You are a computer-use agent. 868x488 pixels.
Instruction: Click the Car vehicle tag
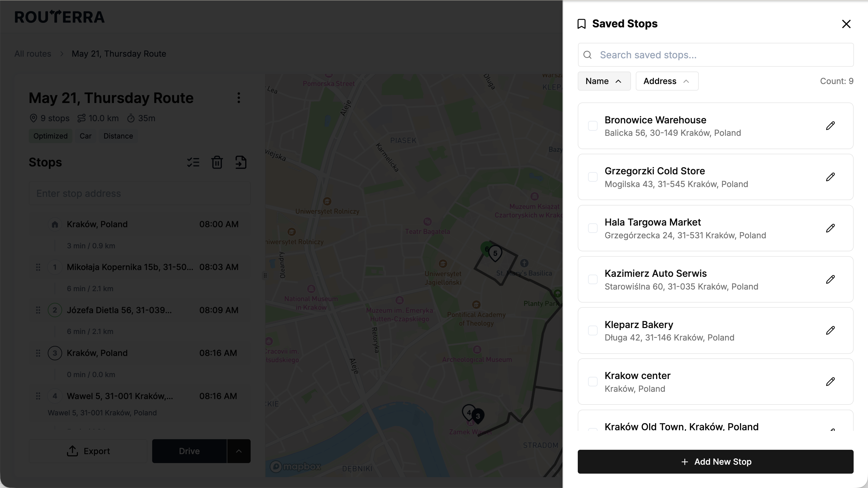click(x=86, y=136)
